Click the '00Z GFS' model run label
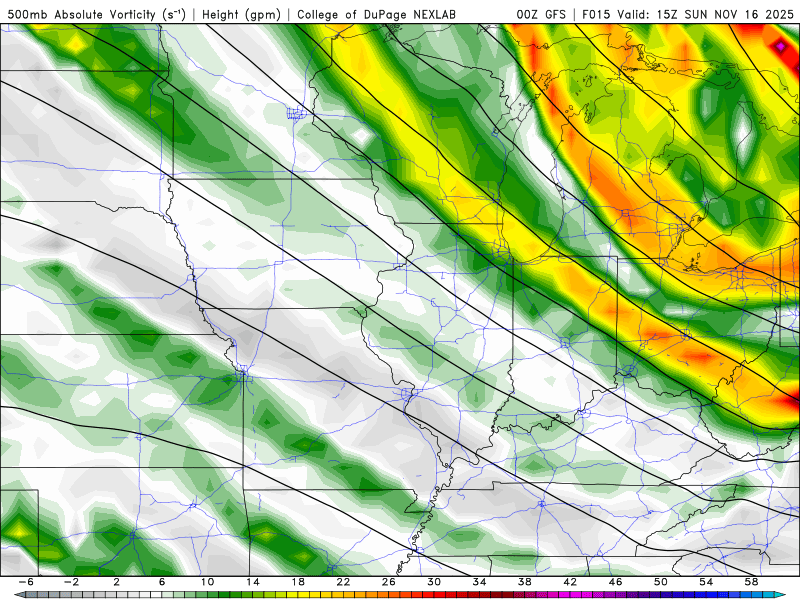800x600 pixels. (x=541, y=15)
